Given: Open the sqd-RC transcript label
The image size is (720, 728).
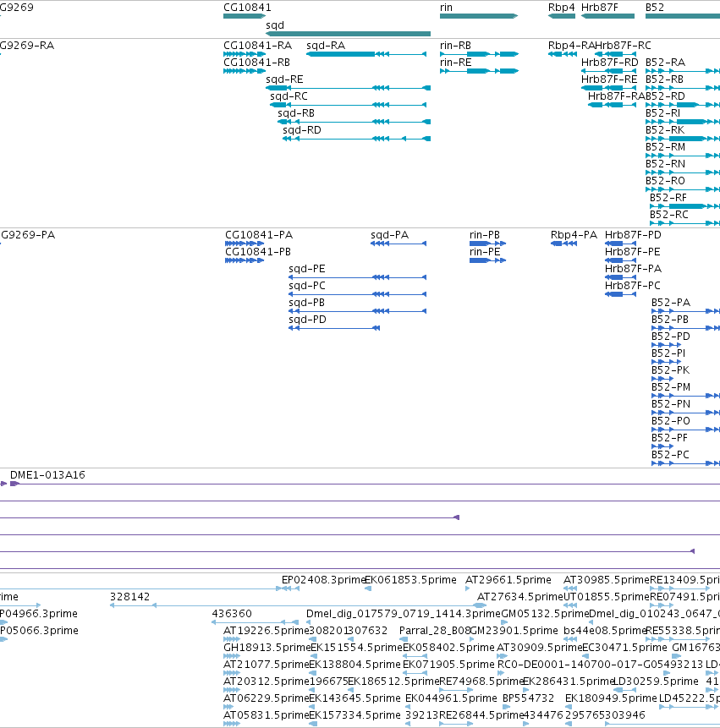Looking at the screenshot, I should point(289,96).
